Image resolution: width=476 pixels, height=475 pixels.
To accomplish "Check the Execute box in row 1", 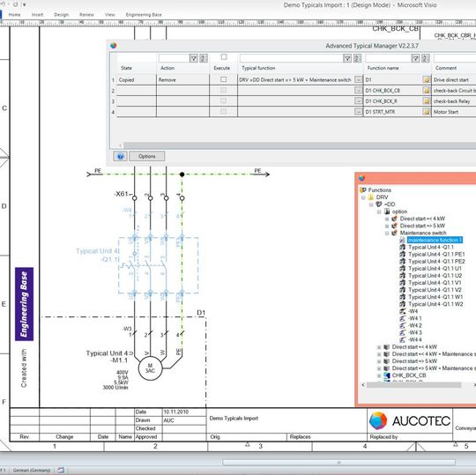I will click(x=223, y=79).
